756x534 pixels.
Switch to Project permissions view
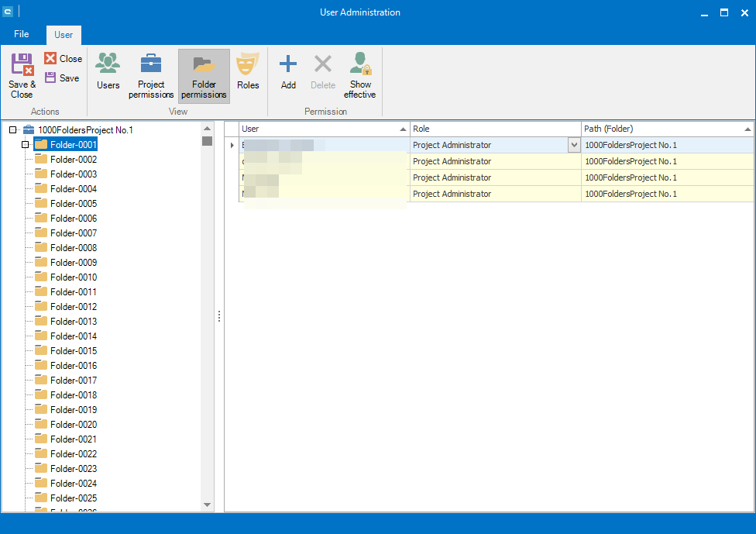(151, 75)
